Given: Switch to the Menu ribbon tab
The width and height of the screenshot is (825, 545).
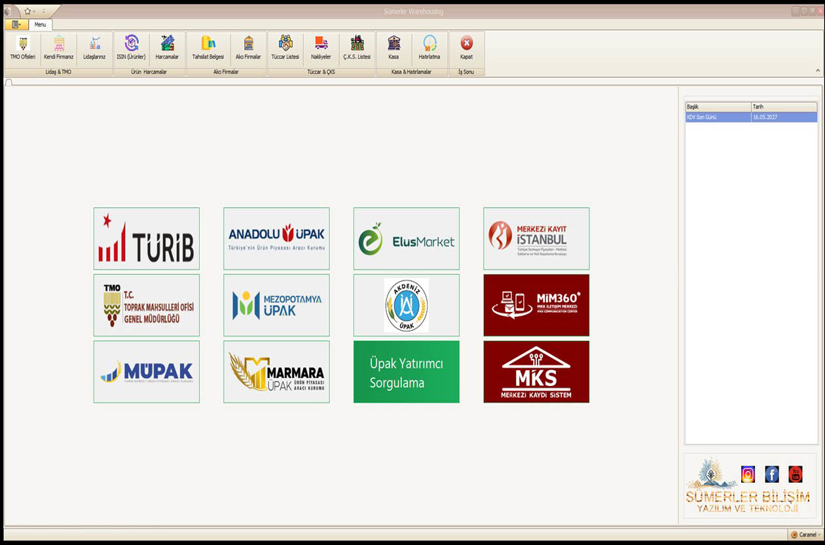Looking at the screenshot, I should (40, 25).
